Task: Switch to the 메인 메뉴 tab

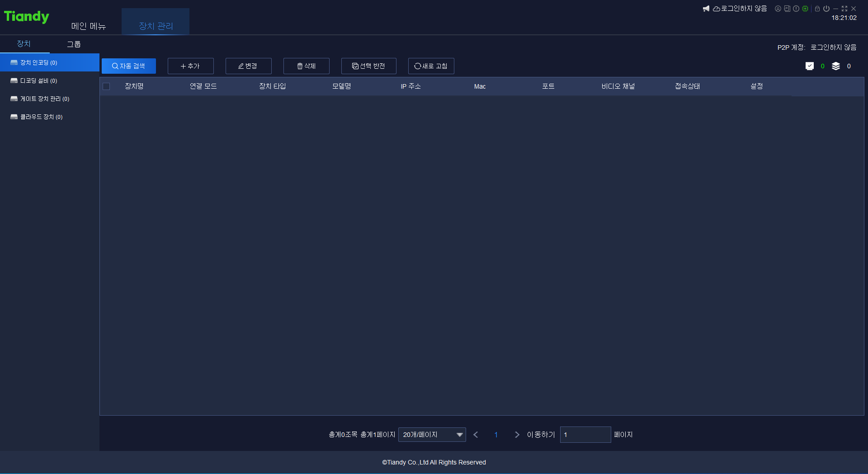Action: pyautogui.click(x=88, y=26)
